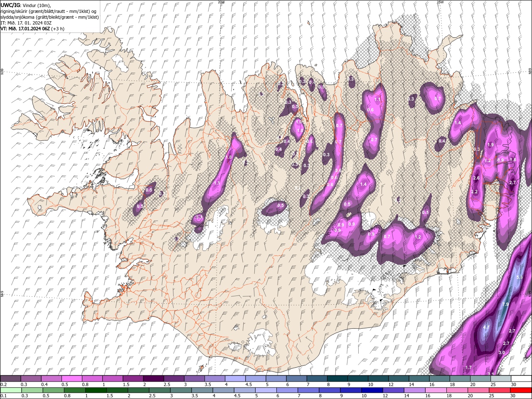
Task: Click the lower legend swatch between 10 and 12
Action: coord(372,390)
